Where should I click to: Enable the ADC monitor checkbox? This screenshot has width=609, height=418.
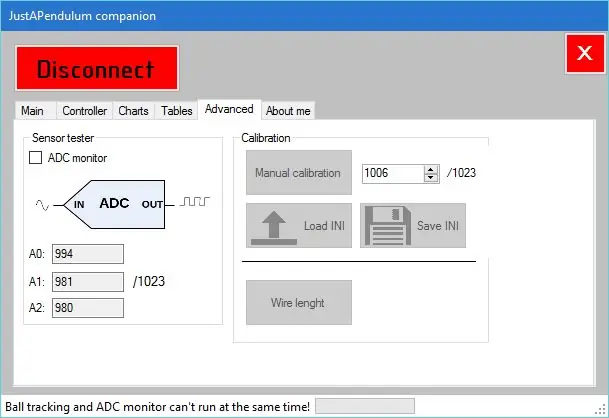point(35,158)
